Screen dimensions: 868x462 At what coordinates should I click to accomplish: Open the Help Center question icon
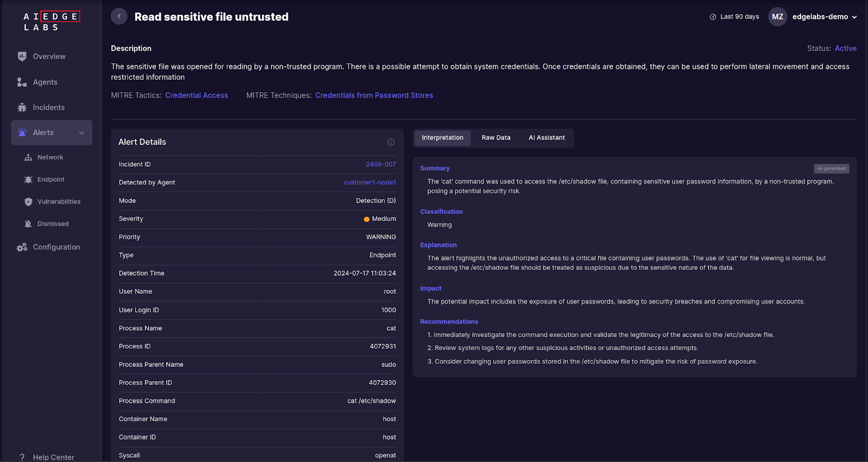click(x=22, y=457)
